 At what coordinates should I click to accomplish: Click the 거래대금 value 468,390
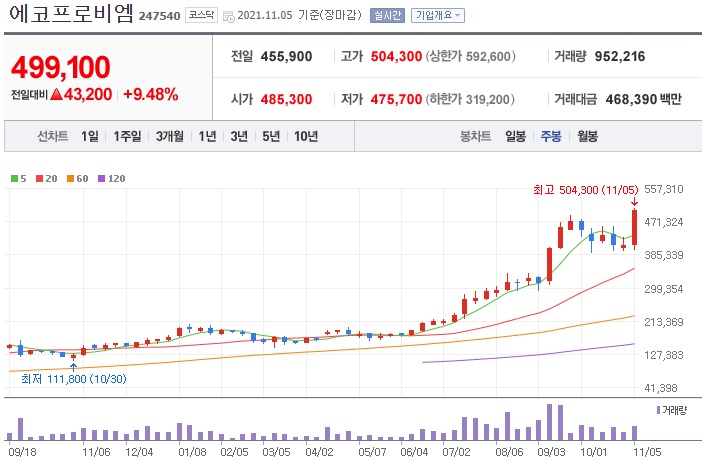click(631, 99)
